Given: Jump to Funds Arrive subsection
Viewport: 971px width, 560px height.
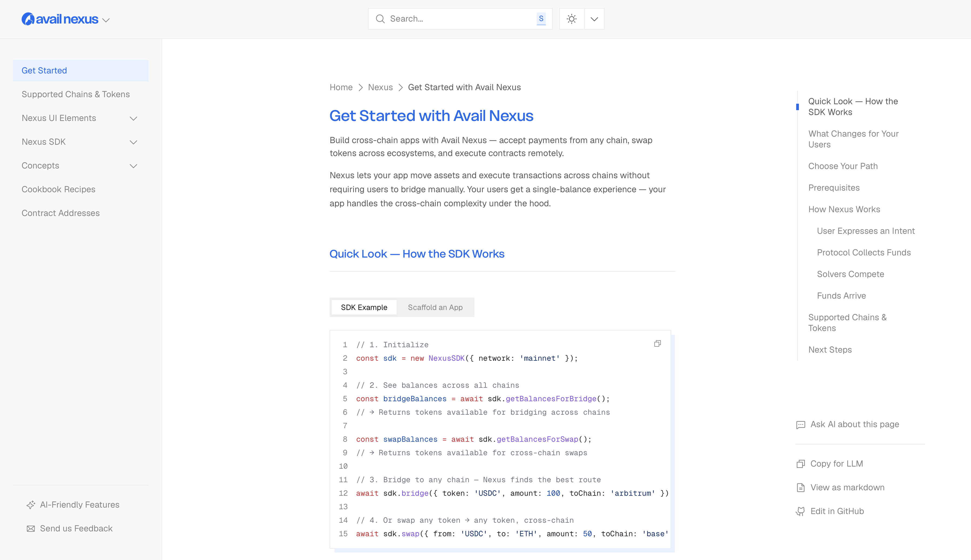Looking at the screenshot, I should pos(841,295).
